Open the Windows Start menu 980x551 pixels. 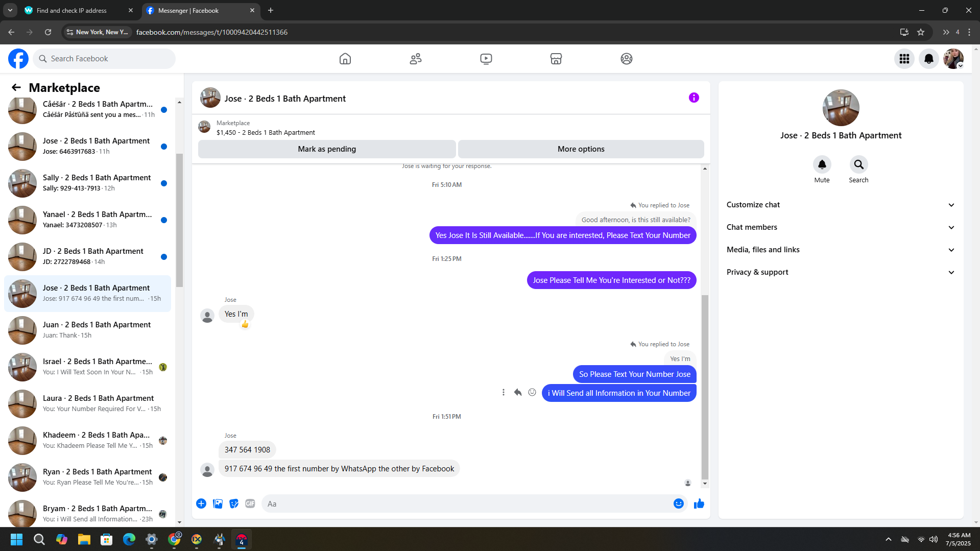16,539
